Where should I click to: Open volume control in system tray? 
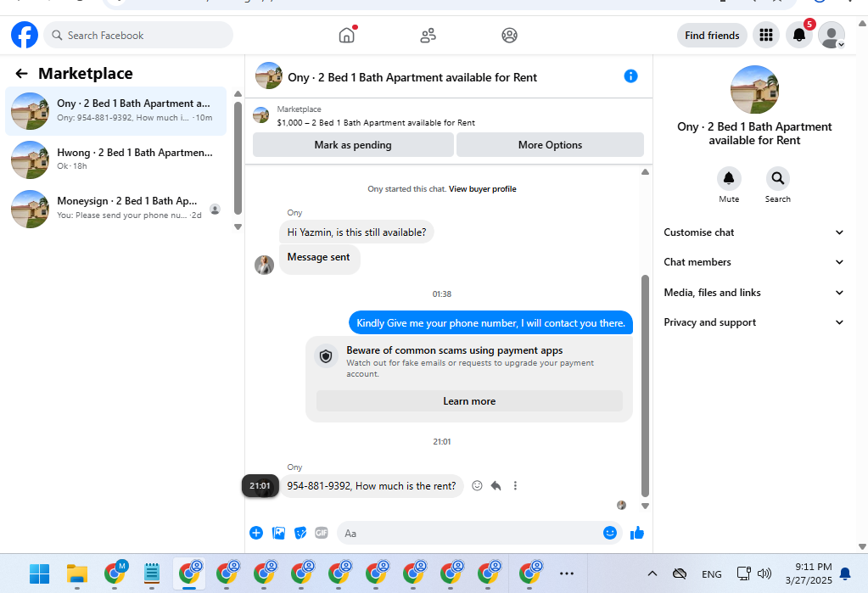[764, 573]
